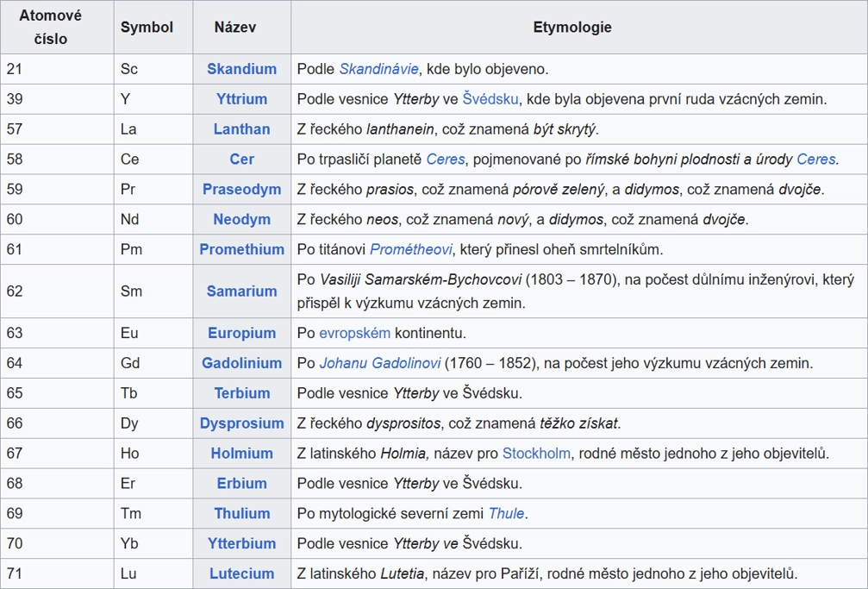Open the Dysprosium element link
Image resolution: width=868 pixels, height=589 pixels.
click(x=241, y=423)
